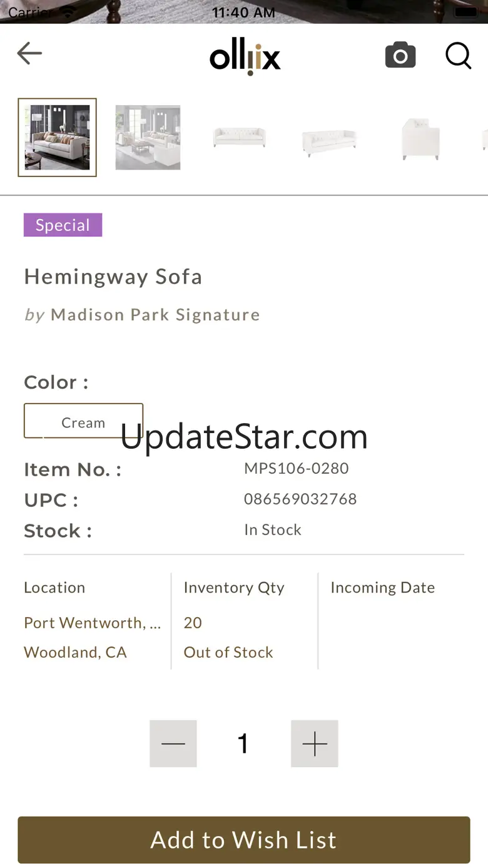Screen dimensions: 488x868
Task: View the second room scene thumbnail
Action: click(x=148, y=137)
